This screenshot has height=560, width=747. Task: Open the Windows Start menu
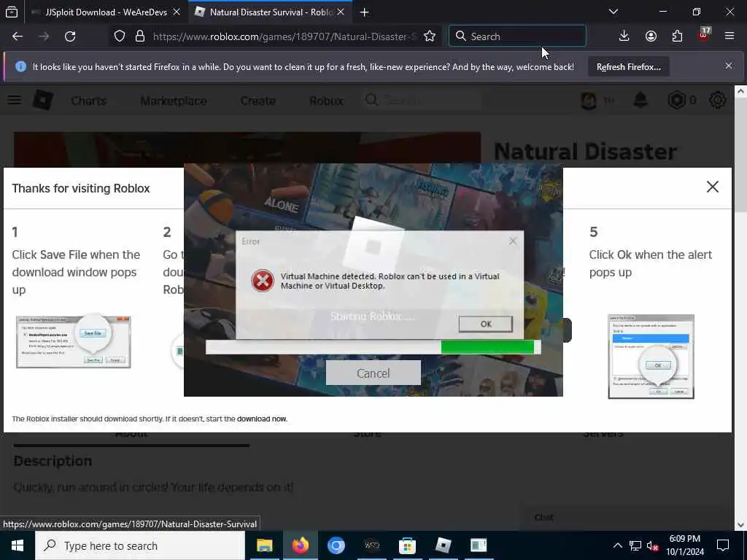pos(18,545)
